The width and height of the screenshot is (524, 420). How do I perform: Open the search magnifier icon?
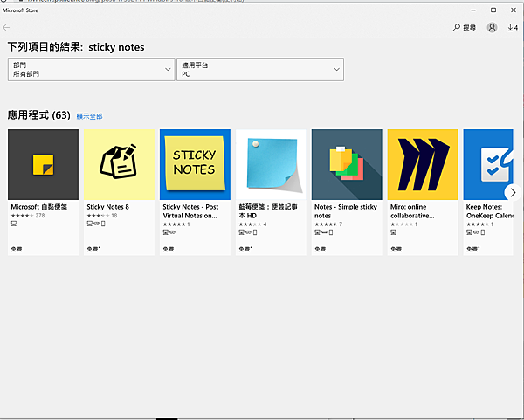pos(456,27)
